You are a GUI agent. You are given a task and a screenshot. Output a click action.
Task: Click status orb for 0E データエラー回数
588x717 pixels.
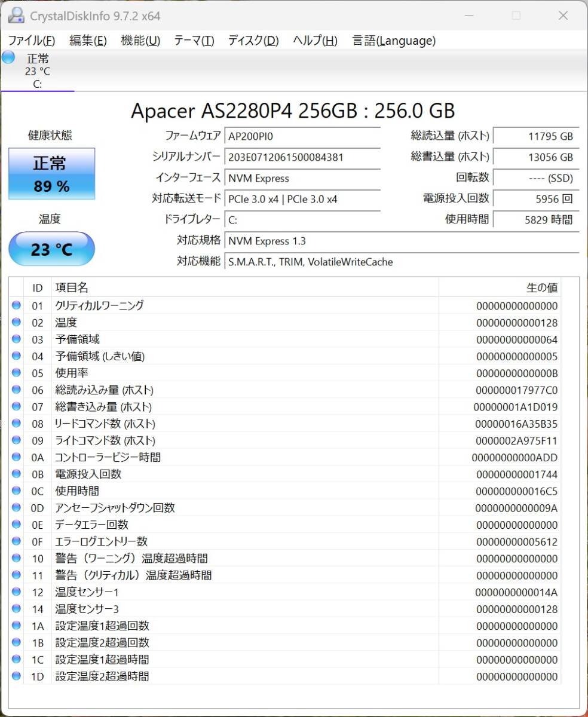[x=16, y=525]
